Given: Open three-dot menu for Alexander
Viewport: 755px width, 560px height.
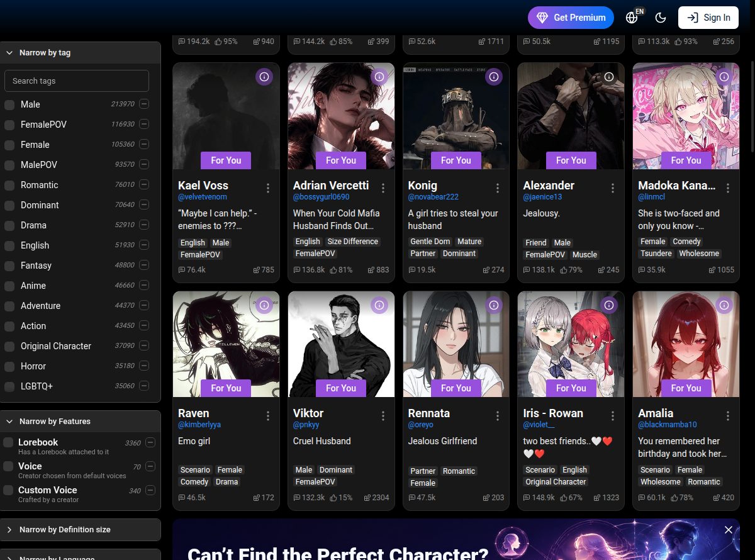Looking at the screenshot, I should click(x=613, y=188).
